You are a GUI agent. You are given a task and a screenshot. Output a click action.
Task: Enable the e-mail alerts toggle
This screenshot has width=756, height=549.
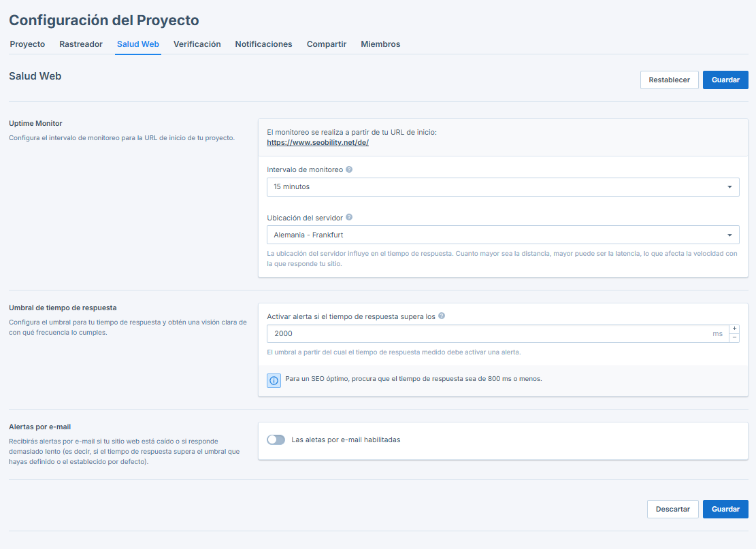(276, 439)
